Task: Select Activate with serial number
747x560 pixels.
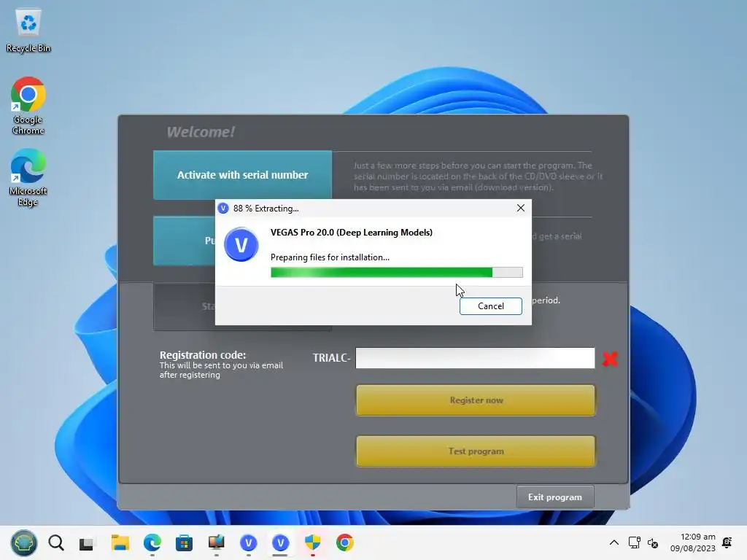Action: click(242, 175)
